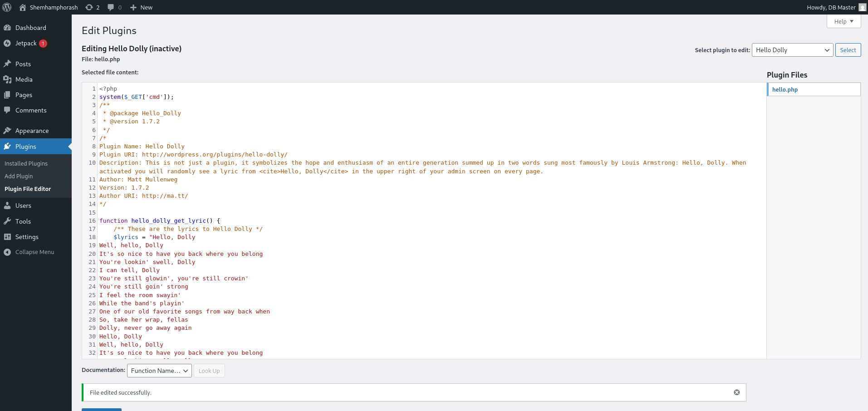
Task: Open the Tools menu label
Action: 23,221
